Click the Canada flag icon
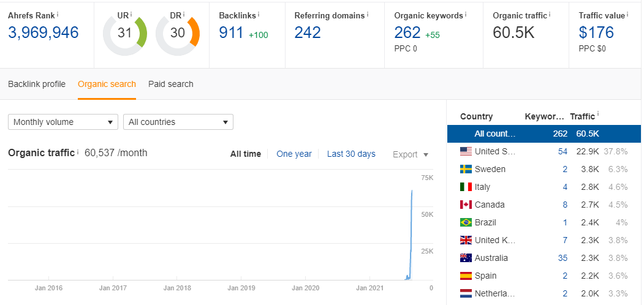This screenshot has height=305, width=644. [466, 205]
